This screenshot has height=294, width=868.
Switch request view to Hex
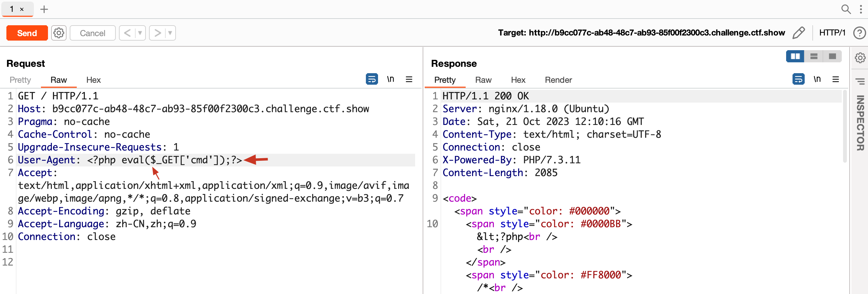93,80
